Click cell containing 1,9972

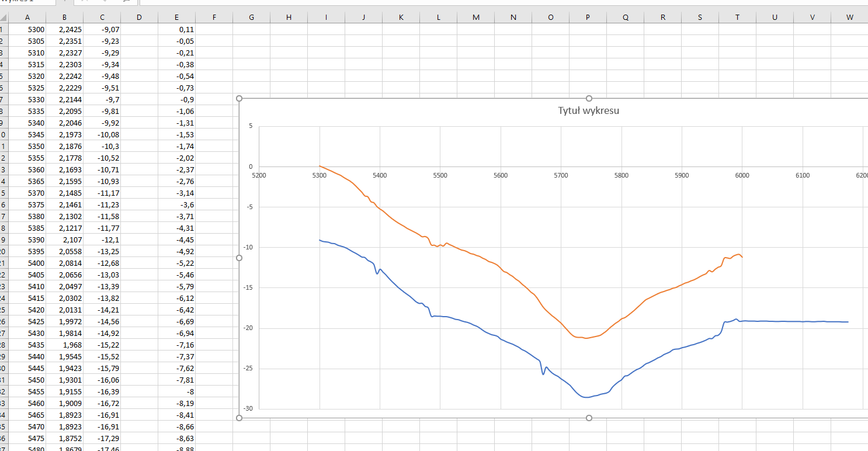pyautogui.click(x=65, y=321)
